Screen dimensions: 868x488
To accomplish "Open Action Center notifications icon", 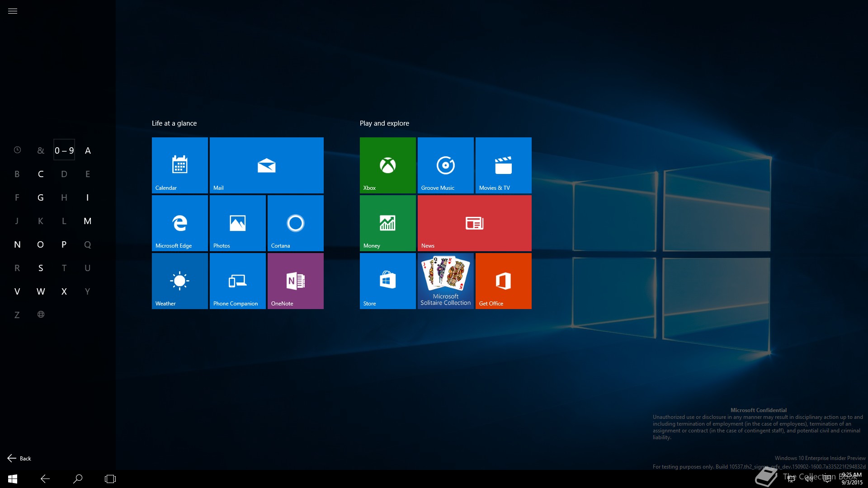I will click(827, 479).
